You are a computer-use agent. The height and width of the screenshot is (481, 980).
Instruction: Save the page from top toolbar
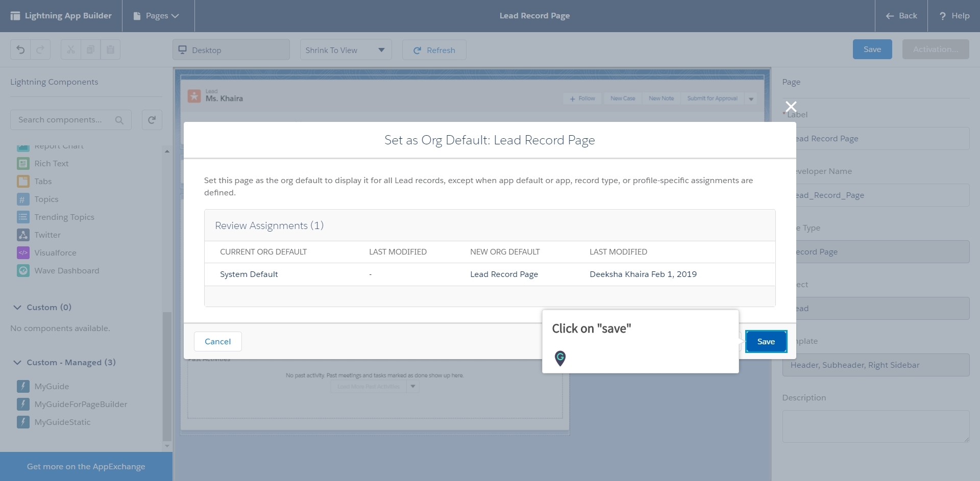coord(872,49)
